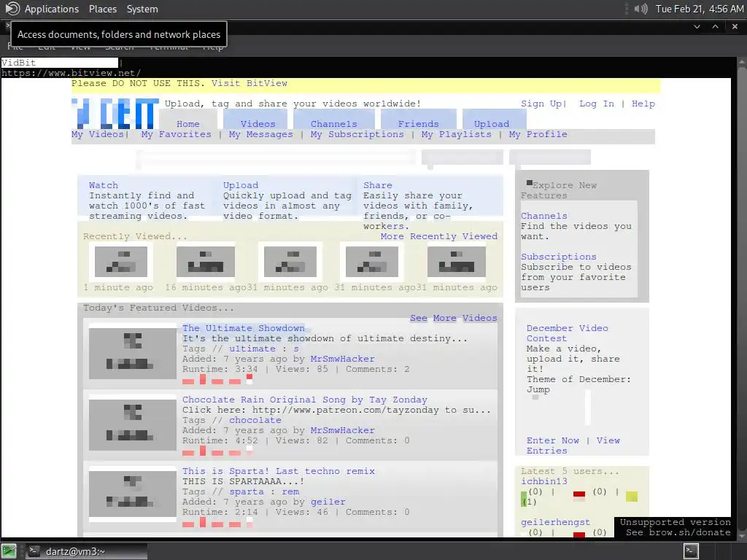This screenshot has height=560, width=747.
Task: Click See More Videos link
Action: (454, 318)
